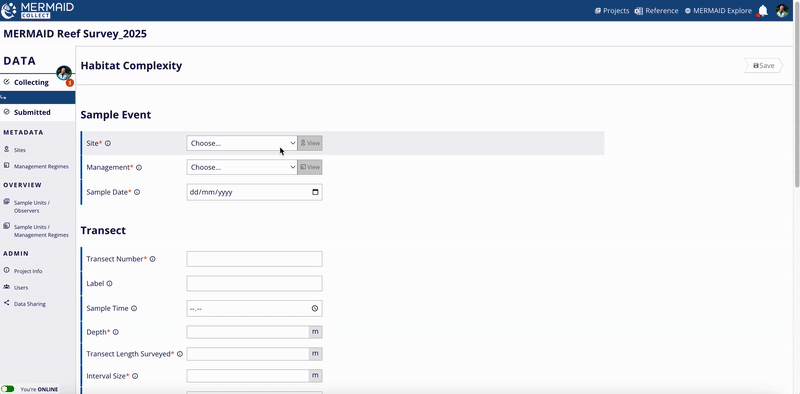Click the Save button

coord(763,66)
